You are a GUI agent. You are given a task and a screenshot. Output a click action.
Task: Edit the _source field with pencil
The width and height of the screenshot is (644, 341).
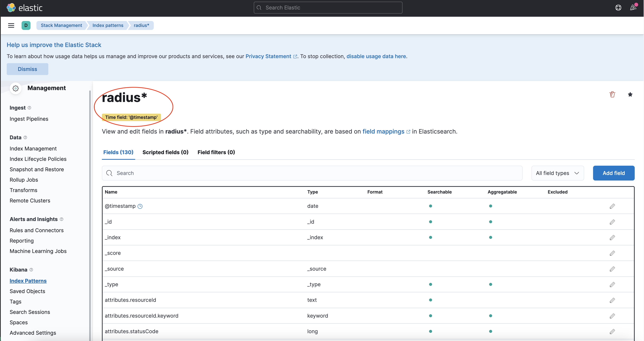(612, 269)
